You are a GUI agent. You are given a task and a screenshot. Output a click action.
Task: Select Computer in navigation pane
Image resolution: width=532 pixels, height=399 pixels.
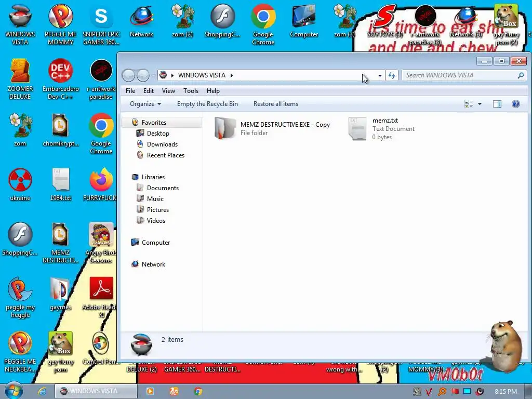coord(156,242)
